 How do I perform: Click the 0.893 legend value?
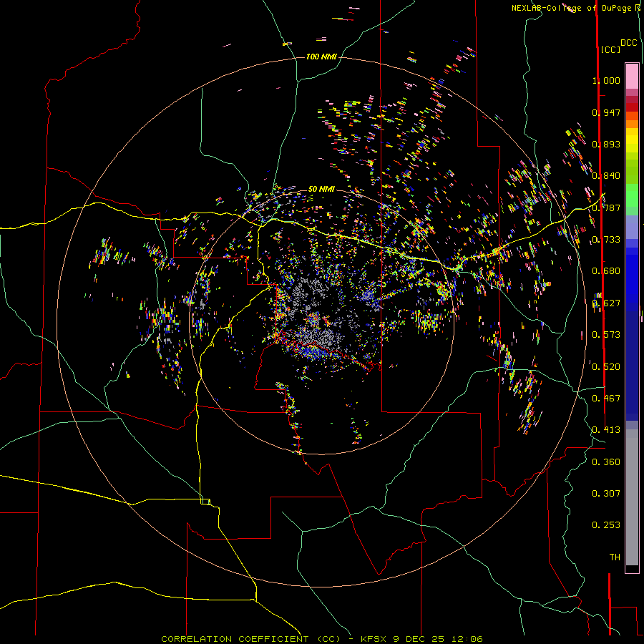(606, 144)
